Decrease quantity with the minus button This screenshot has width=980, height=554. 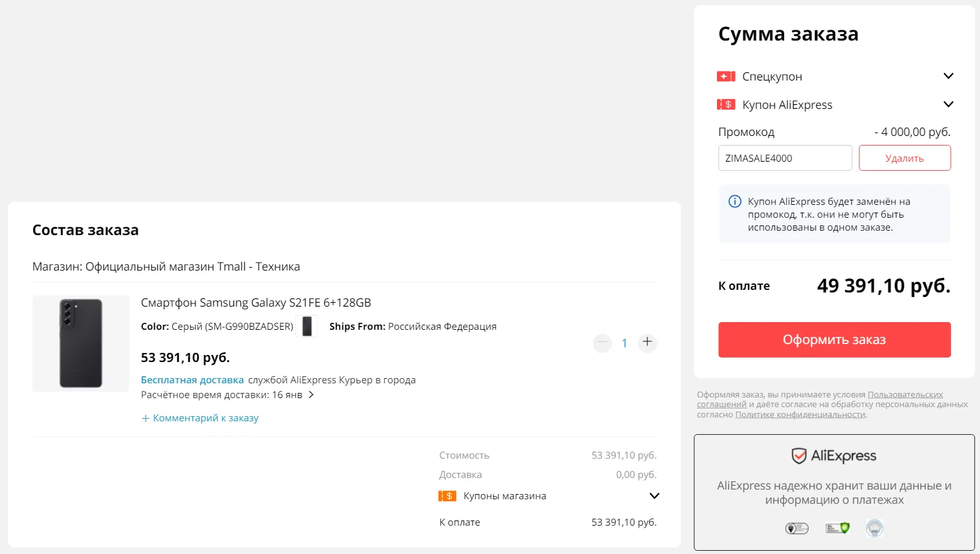[602, 343]
